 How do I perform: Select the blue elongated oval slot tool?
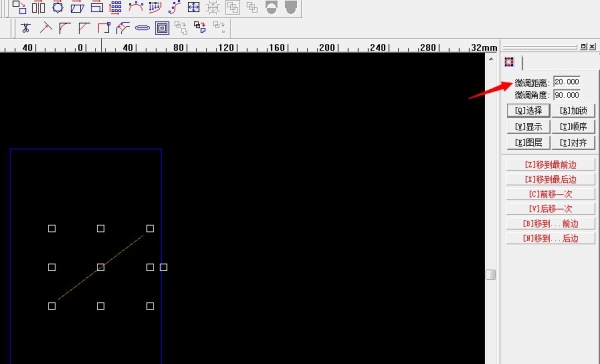[x=142, y=28]
